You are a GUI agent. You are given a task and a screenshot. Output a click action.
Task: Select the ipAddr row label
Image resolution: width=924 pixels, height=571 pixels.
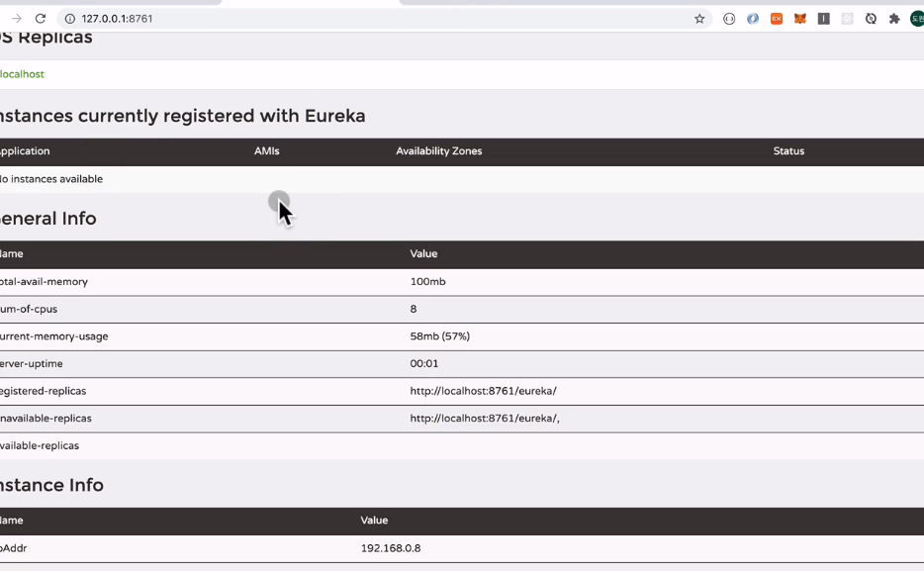point(14,548)
